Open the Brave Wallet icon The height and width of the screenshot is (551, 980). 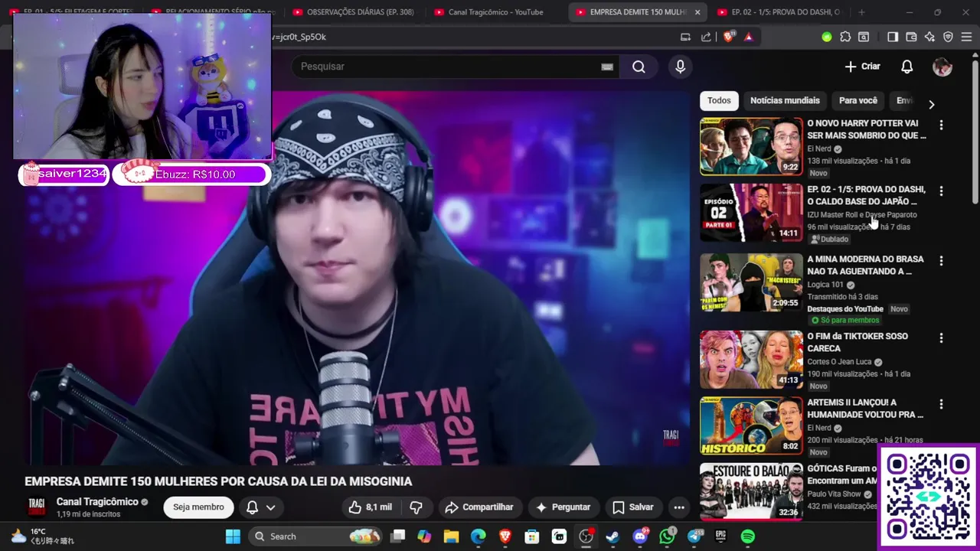pyautogui.click(x=911, y=37)
